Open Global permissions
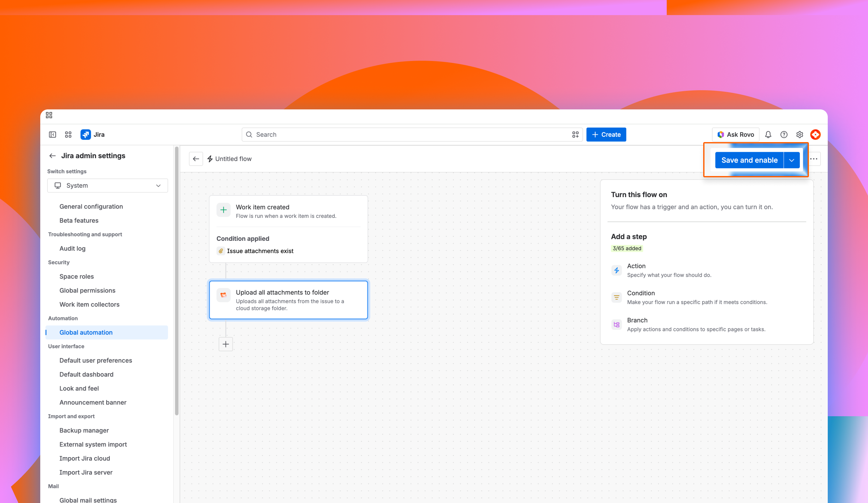 click(87, 290)
